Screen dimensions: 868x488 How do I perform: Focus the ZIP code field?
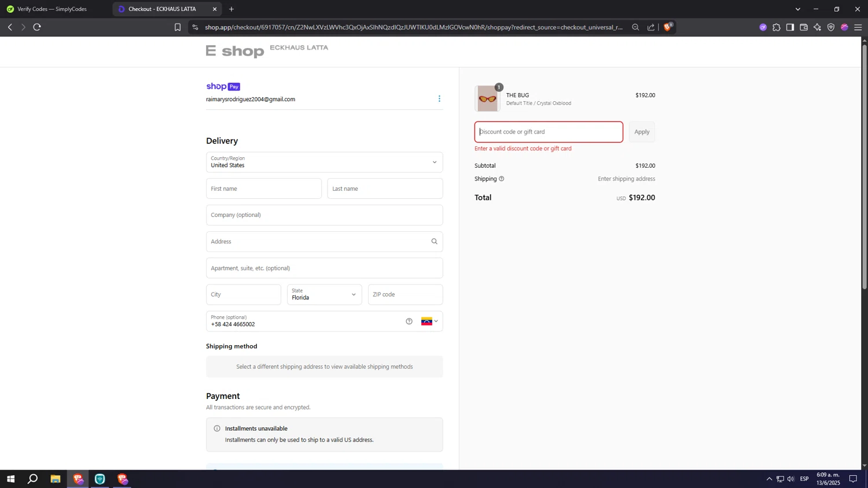coord(405,294)
